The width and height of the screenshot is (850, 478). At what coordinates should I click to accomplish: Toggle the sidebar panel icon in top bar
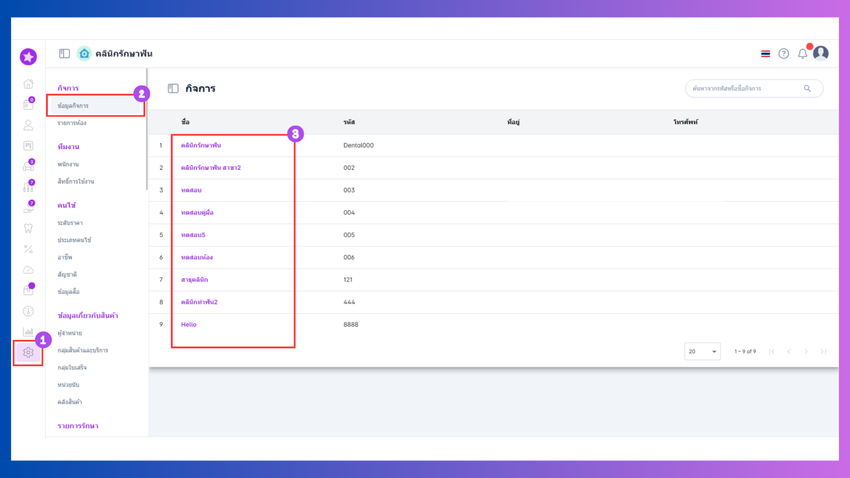(x=65, y=53)
